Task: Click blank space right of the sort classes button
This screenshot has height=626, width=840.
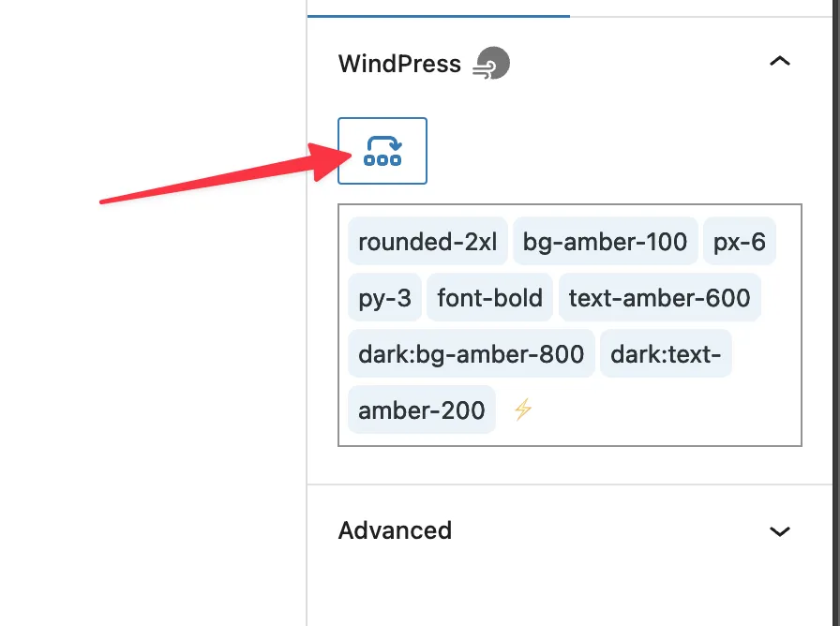Action: [x=609, y=151]
